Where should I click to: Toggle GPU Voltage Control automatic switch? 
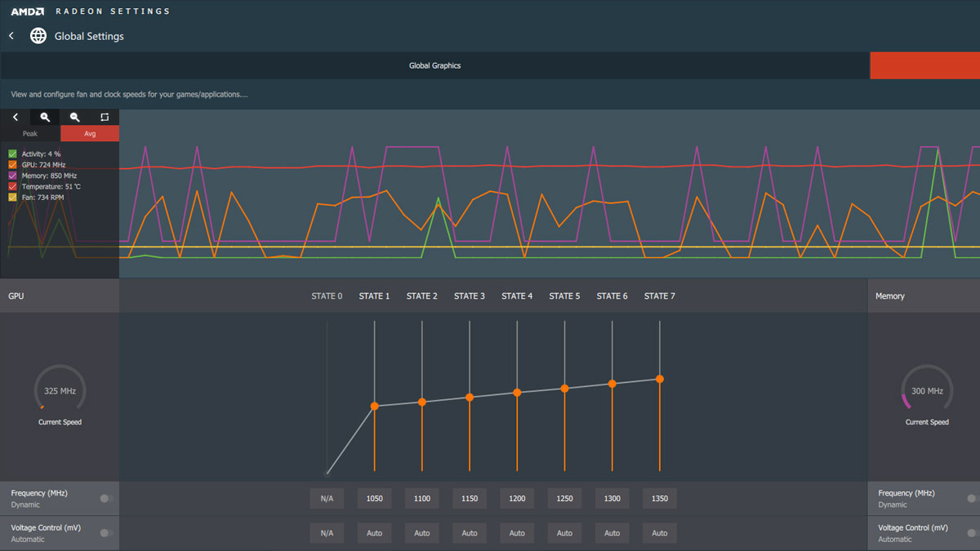tap(105, 533)
